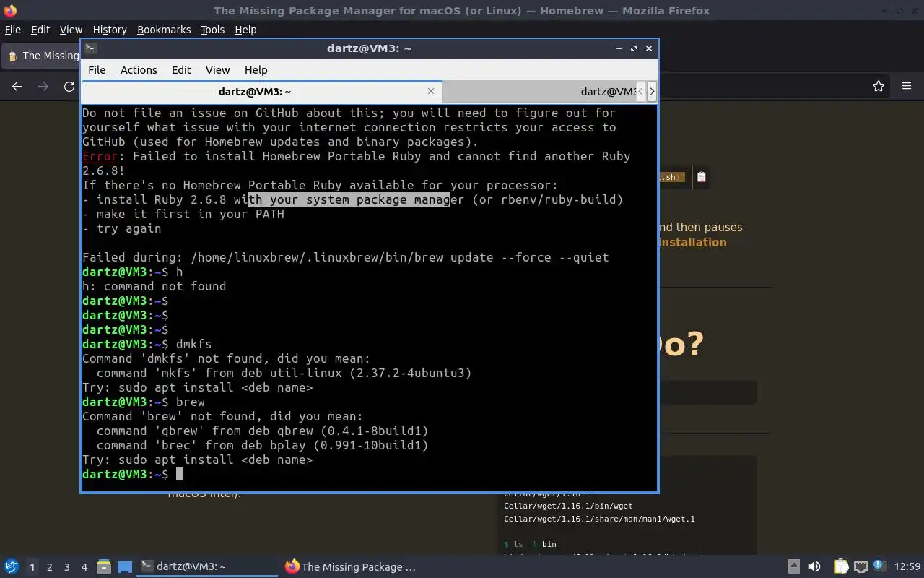Switch to workspace 1 in the pager
This screenshot has width=924, height=578.
tap(32, 567)
